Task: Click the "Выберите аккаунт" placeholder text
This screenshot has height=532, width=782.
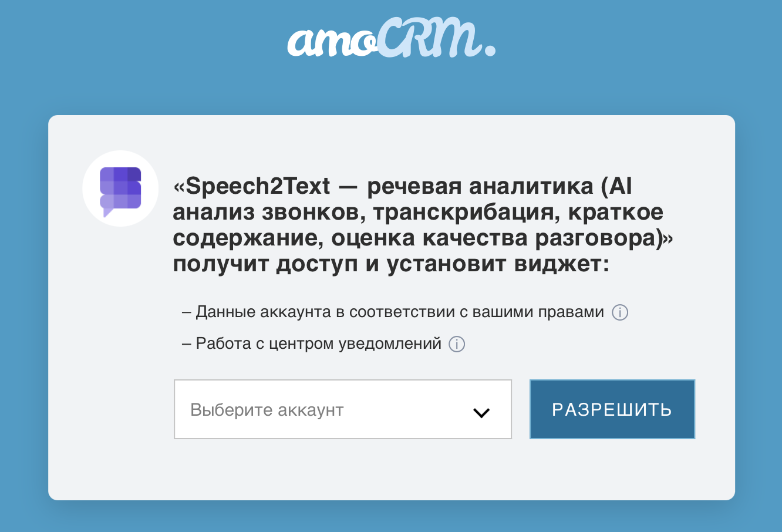Action: pyautogui.click(x=267, y=410)
